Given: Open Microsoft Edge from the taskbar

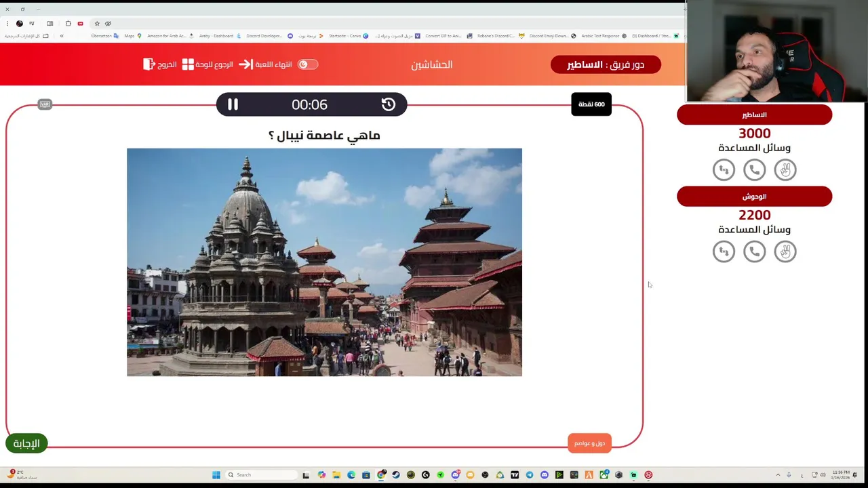Looking at the screenshot, I should click(x=351, y=475).
